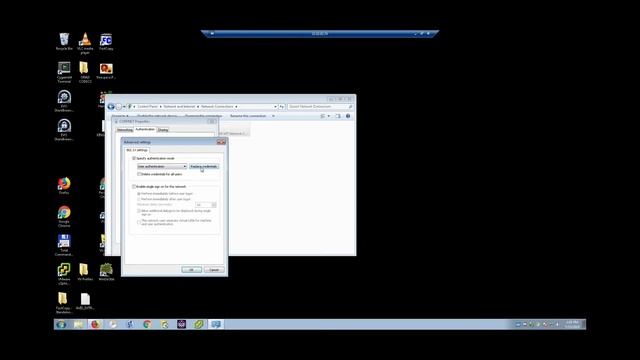Open the address bar history dropdown
Image resolution: width=640 pixels, height=360 pixels.
275,107
